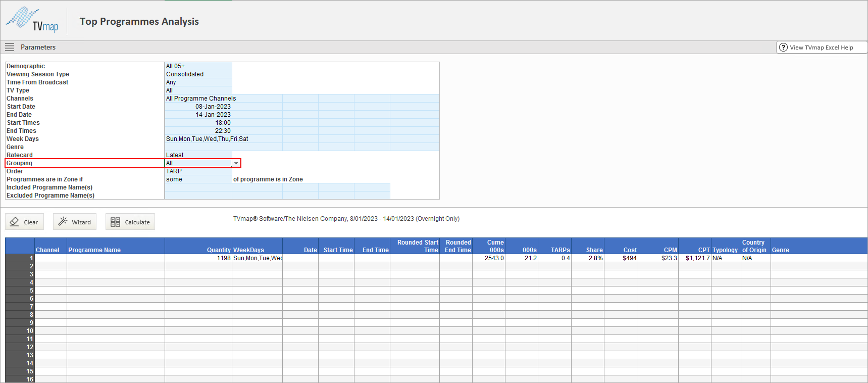Select the CPM cell showing $23.3

[658, 258]
